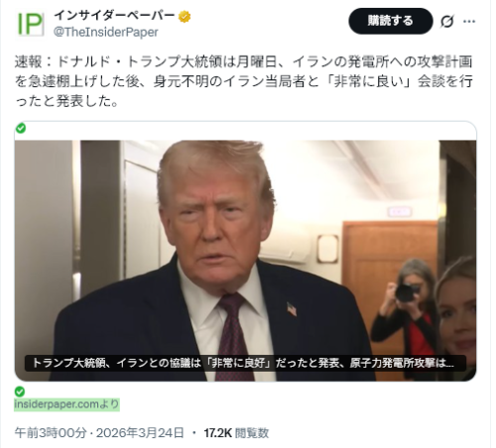This screenshot has height=448, width=496.
Task: Open the @TheInsiderPaper handle link
Action: (x=106, y=32)
